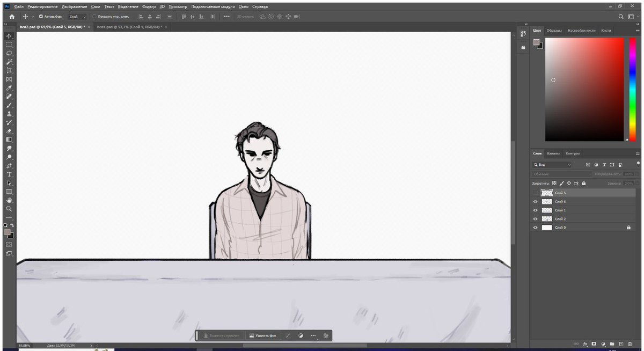Select the Eraser tool
Screen dimensions: 644x351
(x=9, y=131)
